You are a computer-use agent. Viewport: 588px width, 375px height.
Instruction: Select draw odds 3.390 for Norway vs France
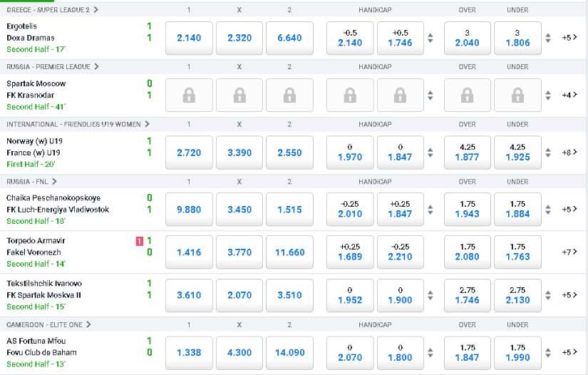point(239,153)
